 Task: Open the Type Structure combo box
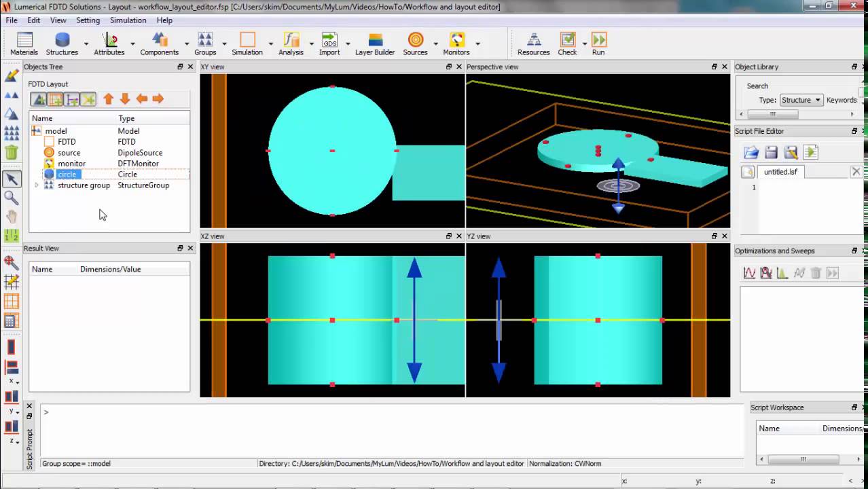pos(801,100)
